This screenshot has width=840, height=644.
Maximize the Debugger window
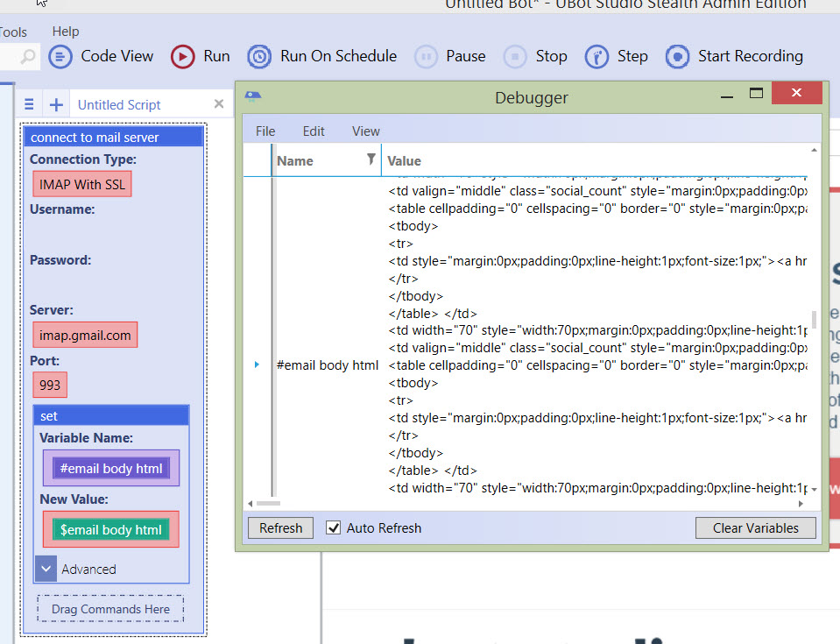click(x=757, y=94)
